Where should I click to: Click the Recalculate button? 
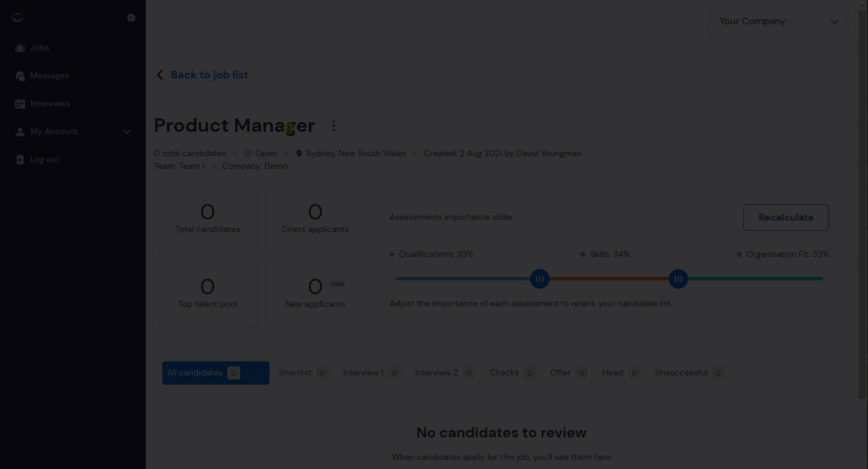pos(786,217)
